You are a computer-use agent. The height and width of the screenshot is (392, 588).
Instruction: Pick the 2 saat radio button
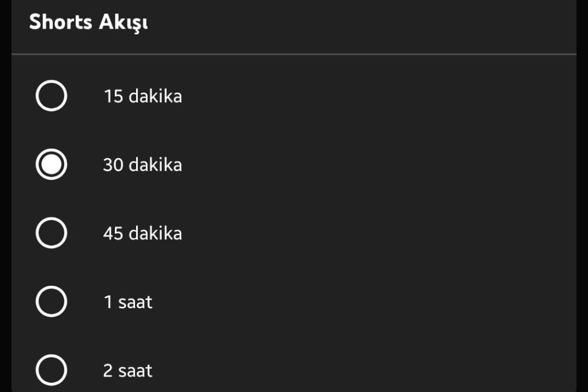(x=51, y=370)
